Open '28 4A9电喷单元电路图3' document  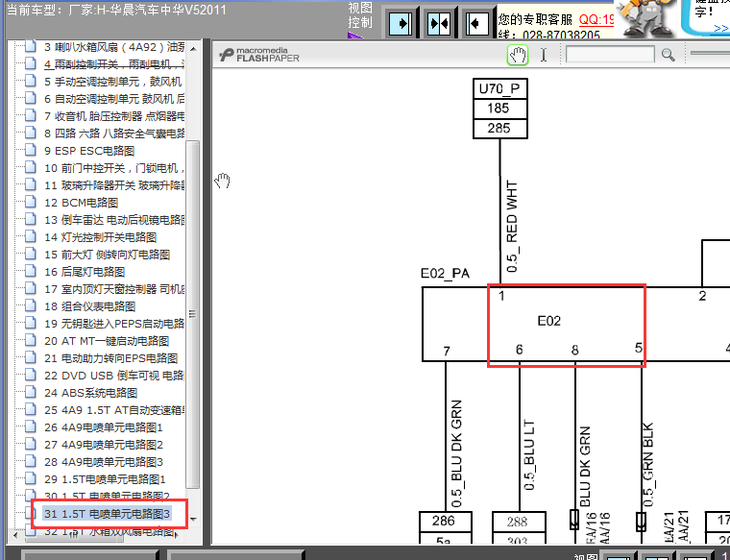click(x=104, y=462)
